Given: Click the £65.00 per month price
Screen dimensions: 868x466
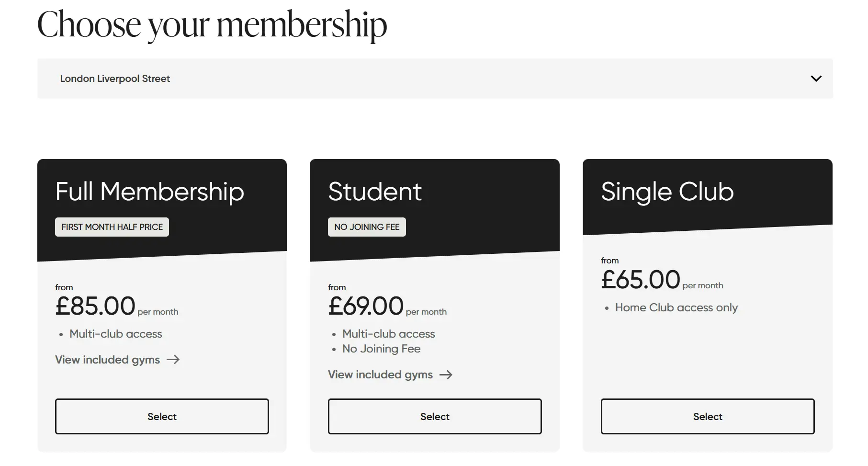Looking at the screenshot, I should pyautogui.click(x=641, y=280).
